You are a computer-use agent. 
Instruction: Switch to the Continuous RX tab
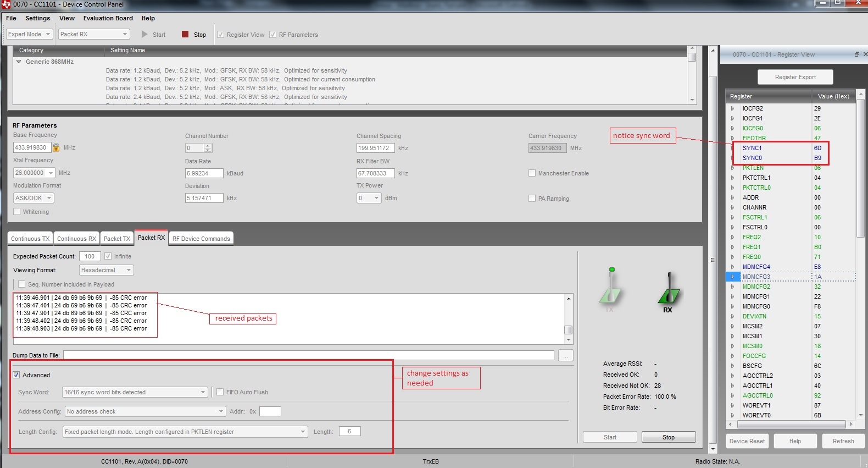click(76, 239)
